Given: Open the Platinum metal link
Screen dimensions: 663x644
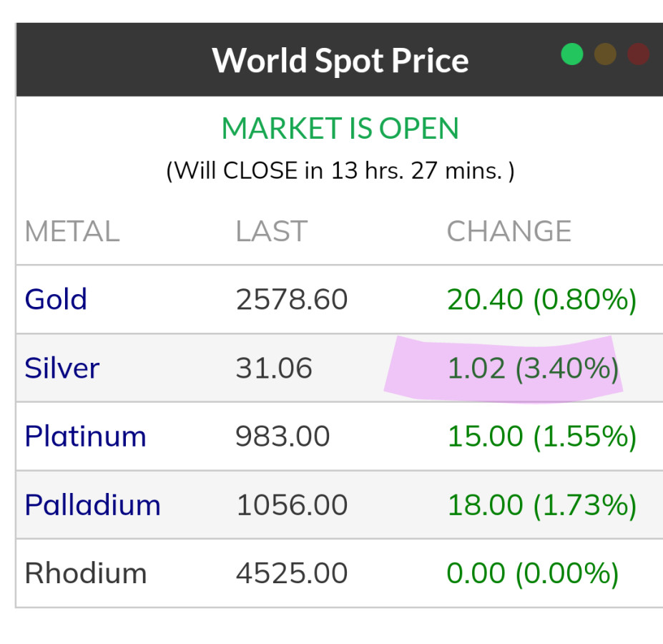Looking at the screenshot, I should 85,436.
